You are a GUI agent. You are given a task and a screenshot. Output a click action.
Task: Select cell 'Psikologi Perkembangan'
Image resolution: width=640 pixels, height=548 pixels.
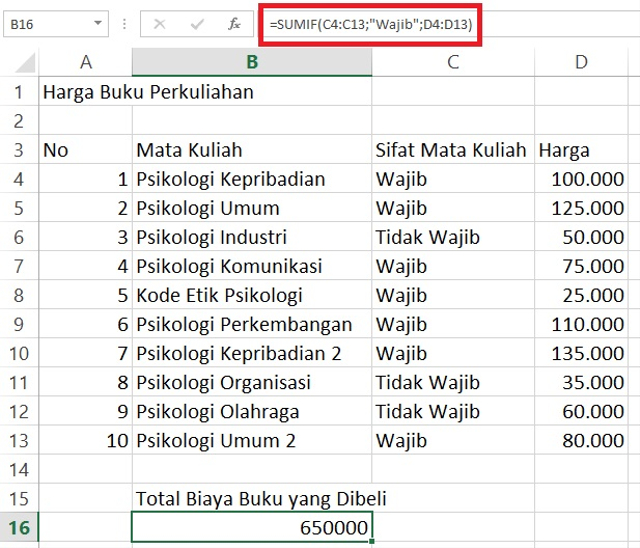[x=252, y=324]
